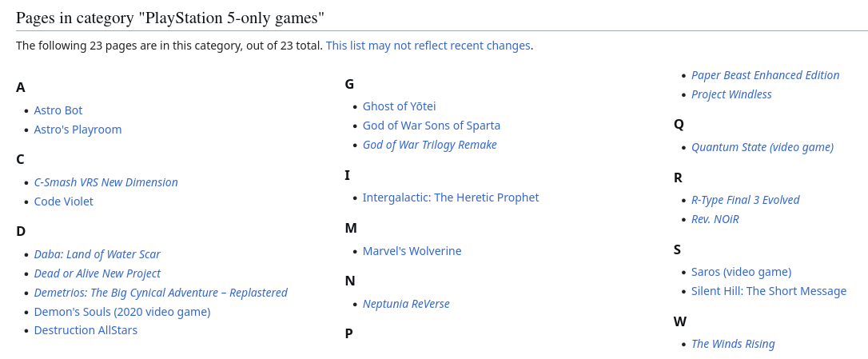The height and width of the screenshot is (359, 868).
Task: Go to the Code Violet page
Action: click(x=63, y=201)
